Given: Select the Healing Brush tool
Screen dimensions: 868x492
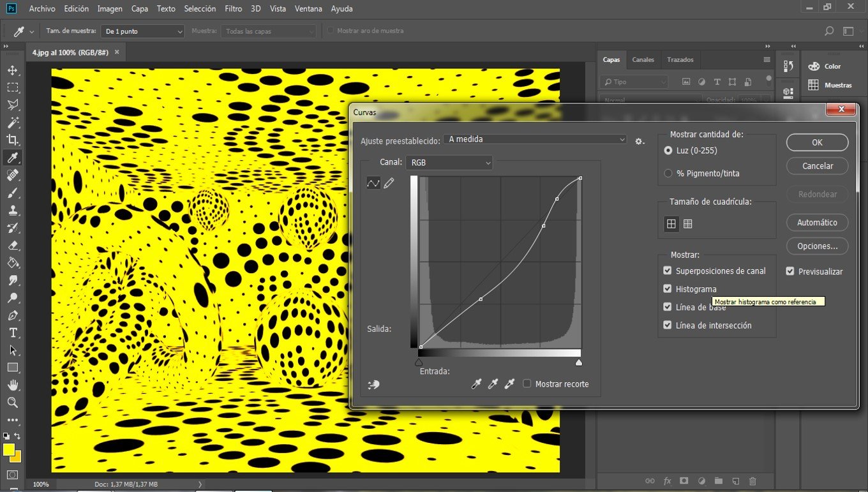Looking at the screenshot, I should click(12, 175).
